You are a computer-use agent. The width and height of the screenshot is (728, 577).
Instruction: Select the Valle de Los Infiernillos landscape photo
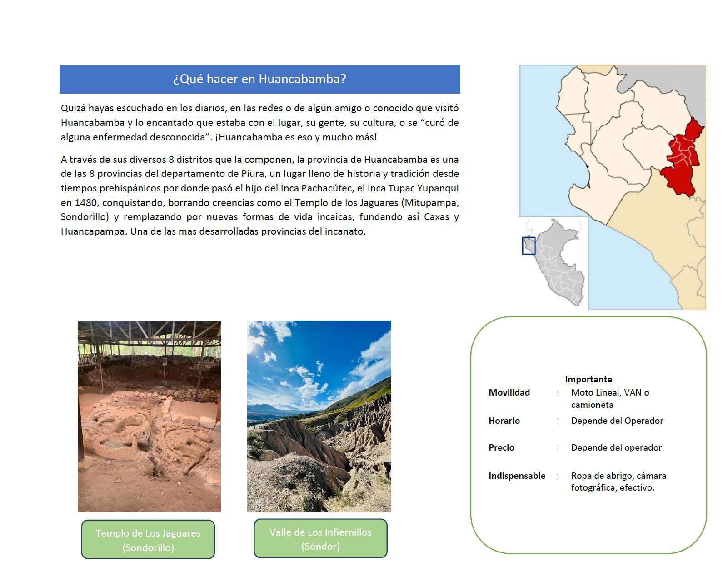click(319, 416)
